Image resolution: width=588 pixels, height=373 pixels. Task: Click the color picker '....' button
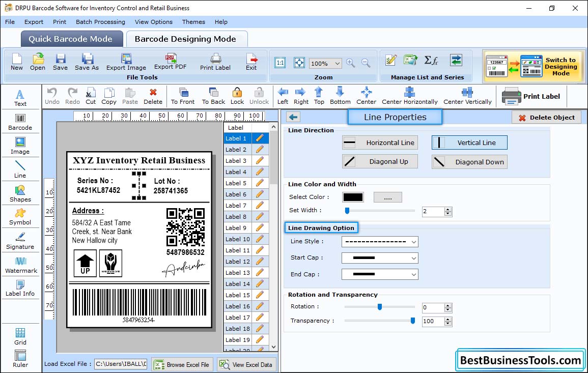(x=388, y=197)
